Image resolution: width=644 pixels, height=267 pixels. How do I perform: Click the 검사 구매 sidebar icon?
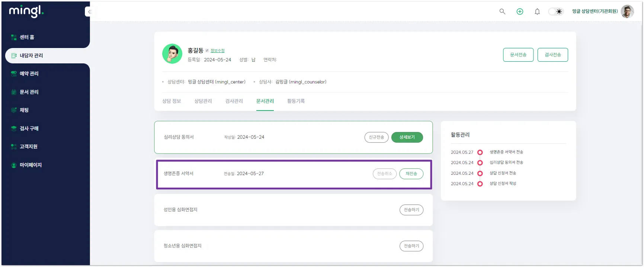point(14,128)
